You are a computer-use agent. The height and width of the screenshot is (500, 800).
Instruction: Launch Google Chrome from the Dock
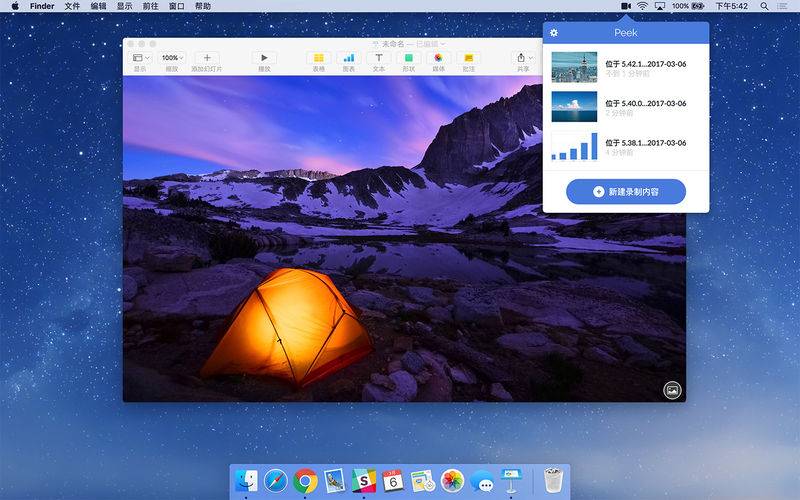point(305,481)
